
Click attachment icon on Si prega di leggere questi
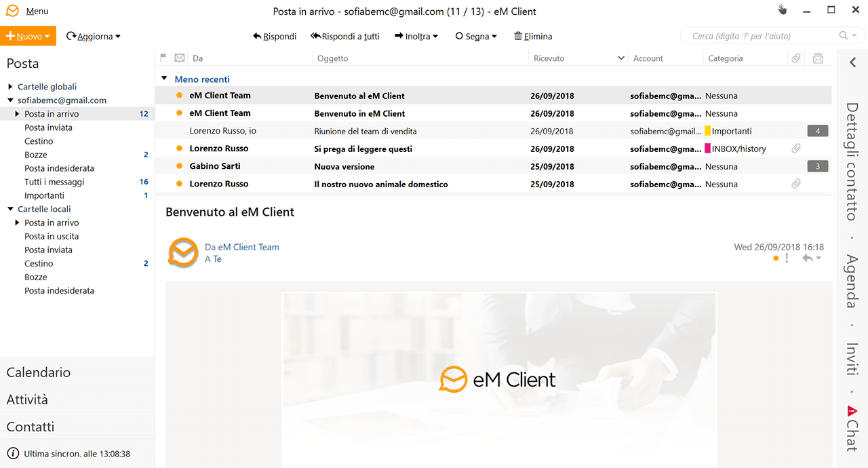(x=796, y=149)
